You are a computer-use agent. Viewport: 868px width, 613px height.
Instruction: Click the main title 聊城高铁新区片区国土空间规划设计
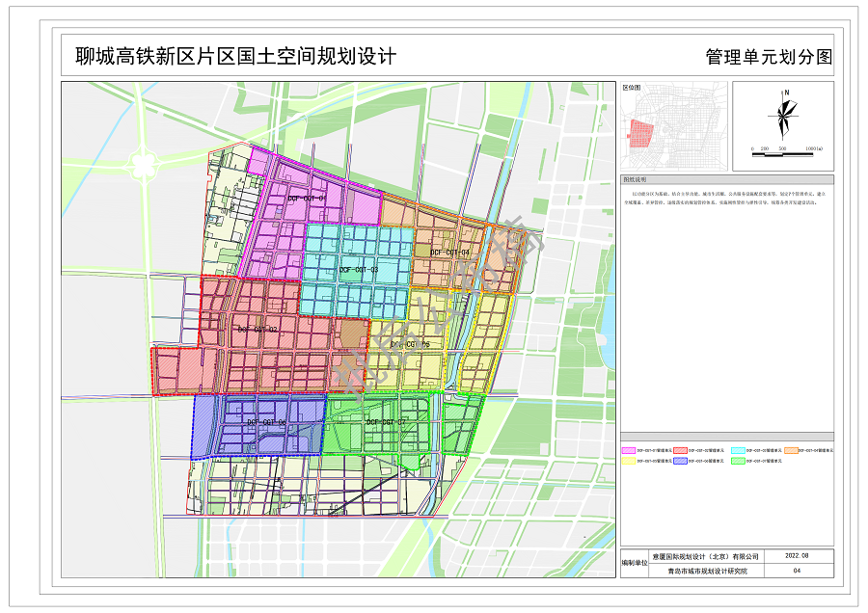[235, 56]
